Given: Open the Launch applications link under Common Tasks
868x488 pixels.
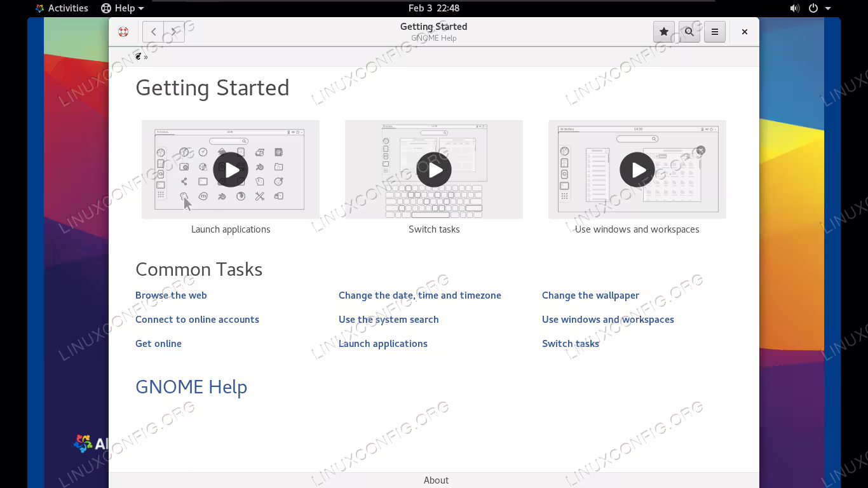Looking at the screenshot, I should pos(383,344).
